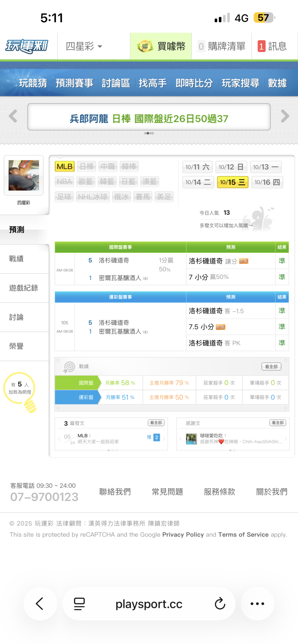Expand the 四星彩 user dropdown

pyautogui.click(x=84, y=46)
